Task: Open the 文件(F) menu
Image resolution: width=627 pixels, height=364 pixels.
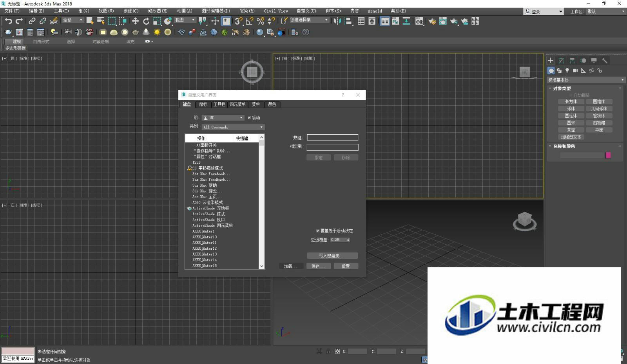Action: (x=12, y=11)
